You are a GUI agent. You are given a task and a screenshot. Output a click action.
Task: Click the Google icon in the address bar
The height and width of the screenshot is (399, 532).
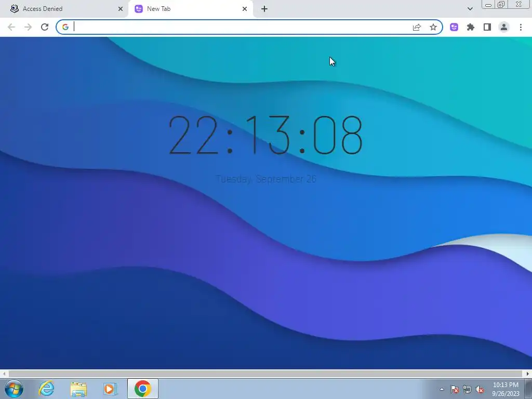[65, 27]
